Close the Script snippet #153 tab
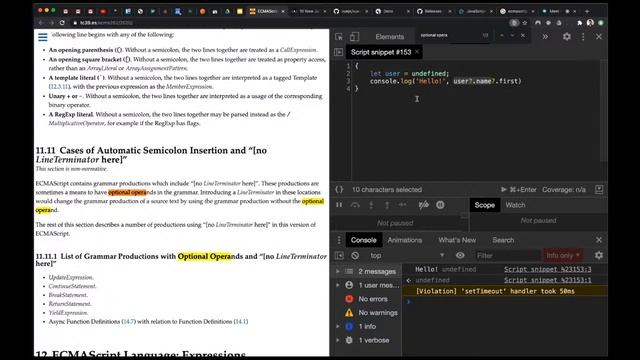 [x=417, y=51]
